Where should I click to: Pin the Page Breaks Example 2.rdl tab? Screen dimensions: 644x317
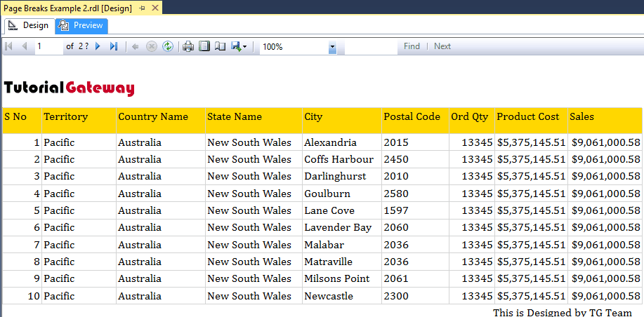pyautogui.click(x=143, y=8)
